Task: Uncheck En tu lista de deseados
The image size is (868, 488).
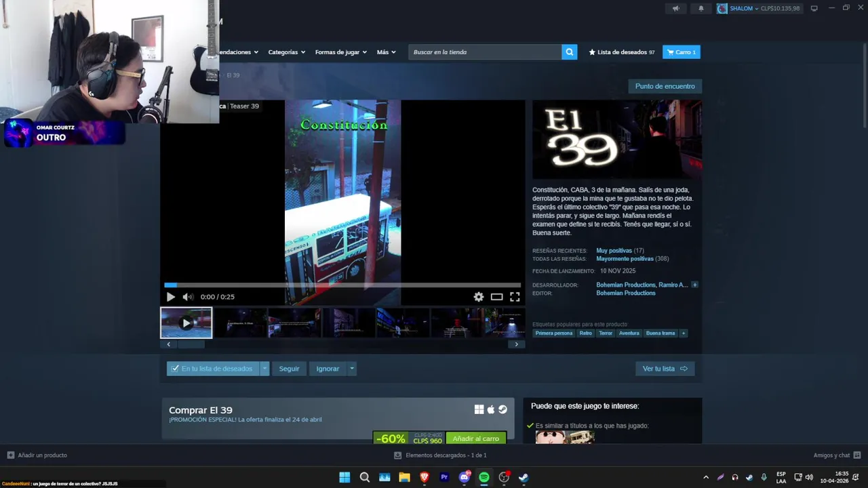Action: 213,369
